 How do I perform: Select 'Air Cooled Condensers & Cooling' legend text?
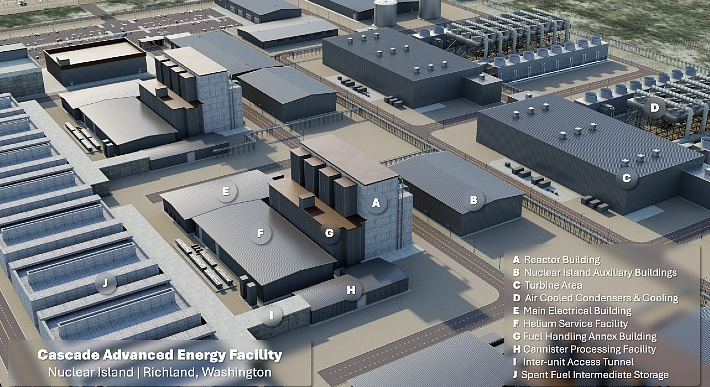click(595, 298)
